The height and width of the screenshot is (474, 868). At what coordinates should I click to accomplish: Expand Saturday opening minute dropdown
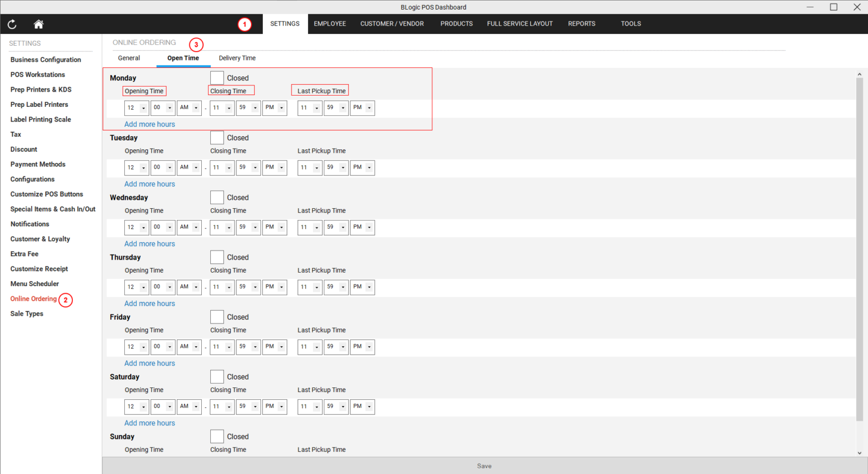pyautogui.click(x=163, y=407)
